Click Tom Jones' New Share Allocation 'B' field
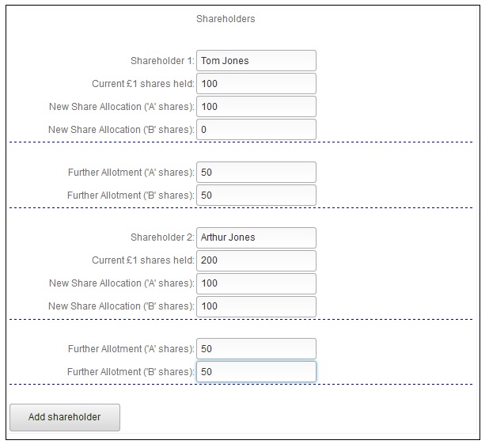489x448 pixels. (x=256, y=129)
